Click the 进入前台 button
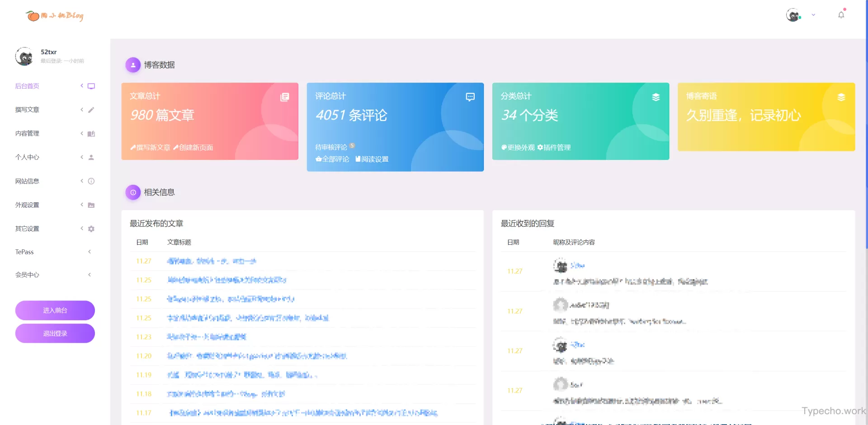The image size is (868, 425). click(x=55, y=310)
